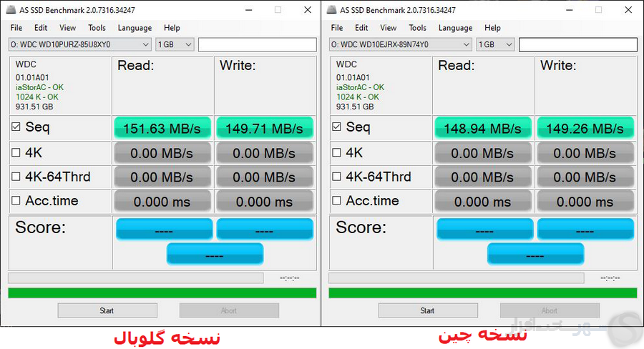Enable 4K-64Thrd test in left window
Viewport: 644px width, 349px height.
16,177
